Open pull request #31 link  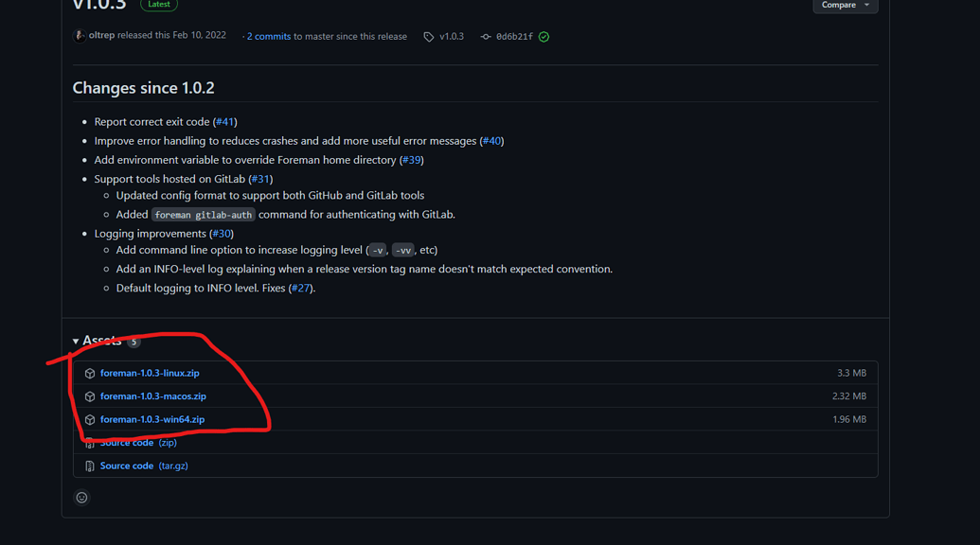coord(260,179)
